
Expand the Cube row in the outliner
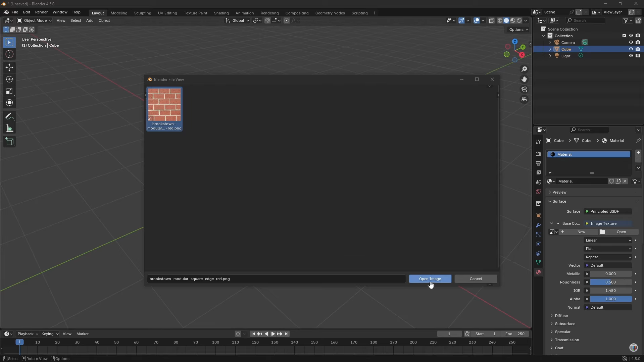point(550,49)
